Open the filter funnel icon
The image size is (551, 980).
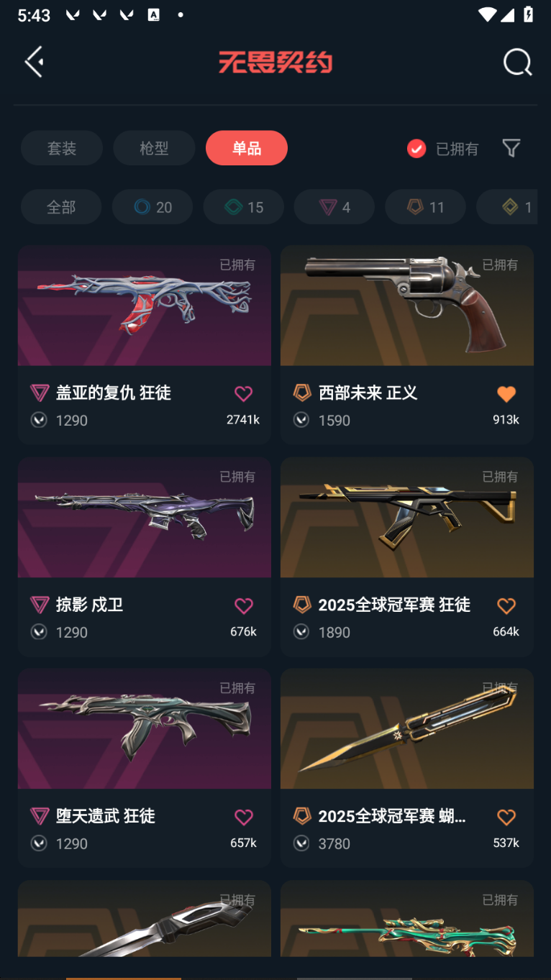tap(511, 148)
